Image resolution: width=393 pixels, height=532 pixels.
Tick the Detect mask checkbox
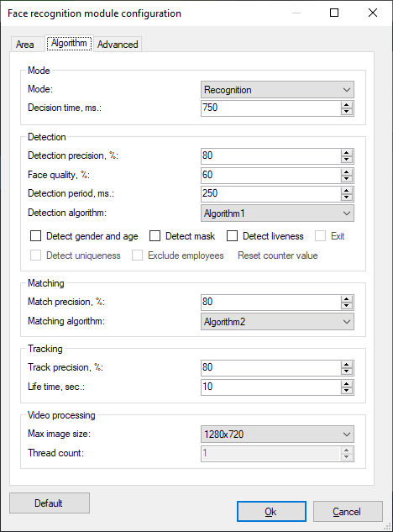coord(155,236)
